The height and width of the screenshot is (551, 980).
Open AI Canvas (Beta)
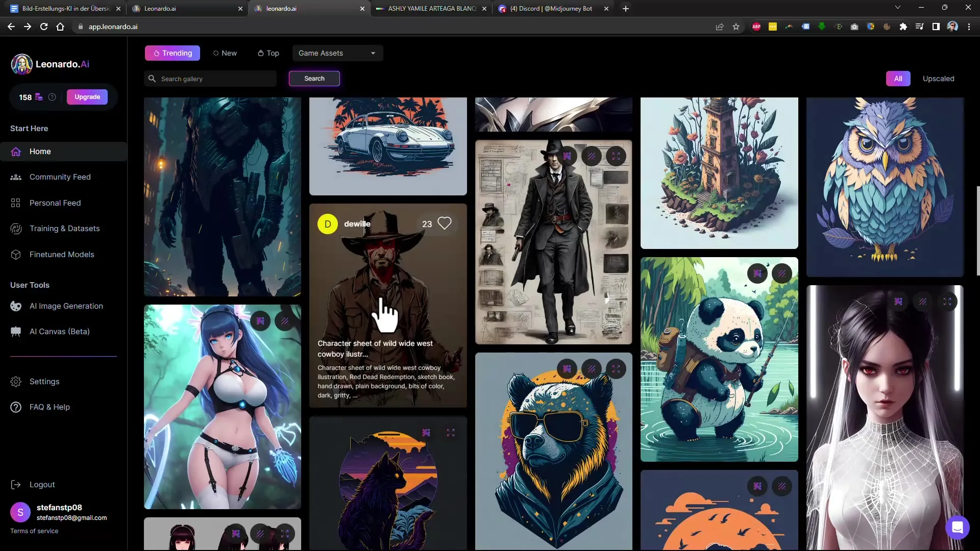[59, 332]
